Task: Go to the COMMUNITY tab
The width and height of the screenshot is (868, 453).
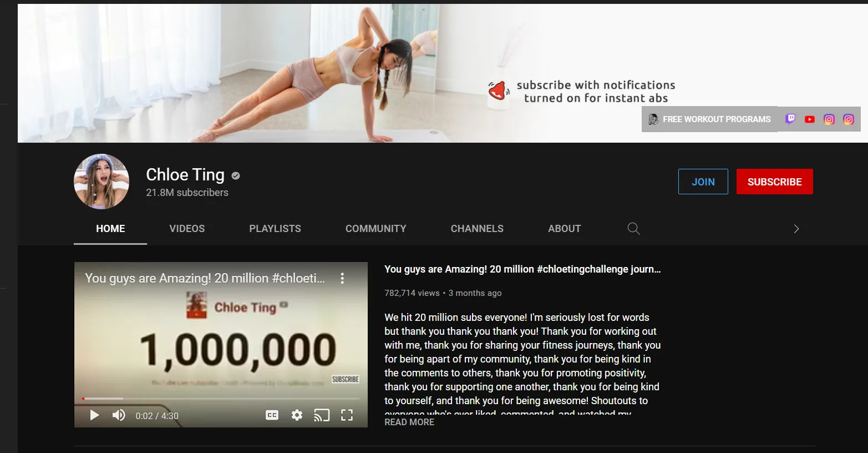Action: [376, 229]
